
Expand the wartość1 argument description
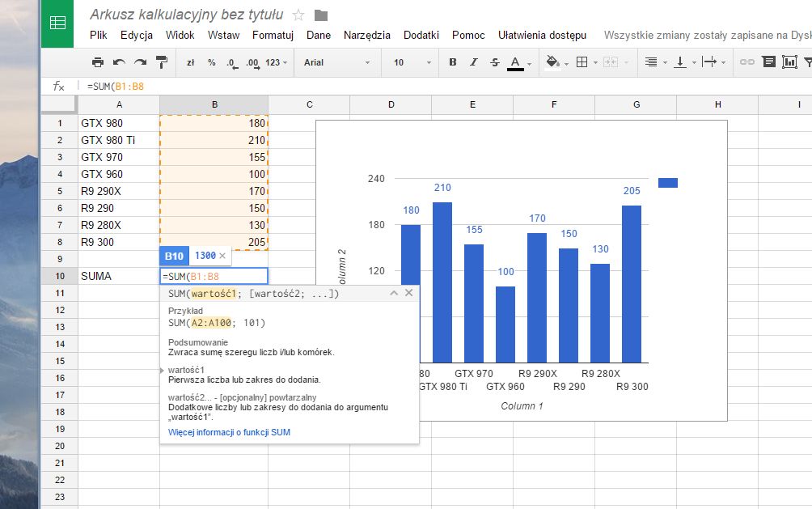point(163,370)
